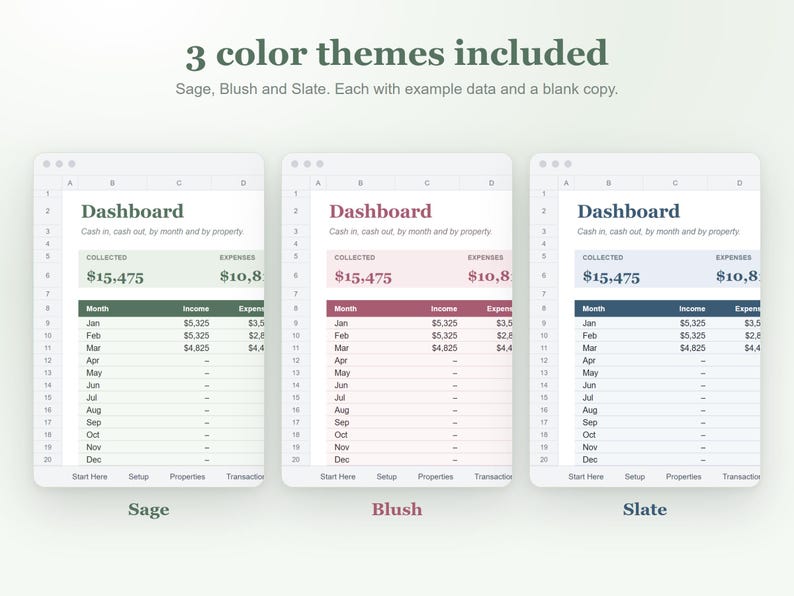Open Start Here tab in Sage spreadsheet

pyautogui.click(x=90, y=476)
